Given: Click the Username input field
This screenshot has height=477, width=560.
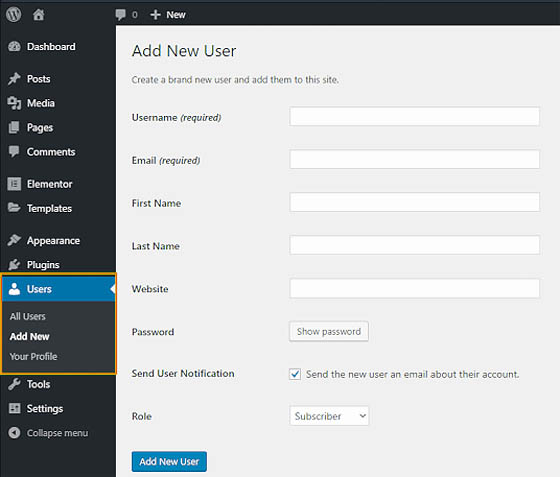Looking at the screenshot, I should pos(414,116).
